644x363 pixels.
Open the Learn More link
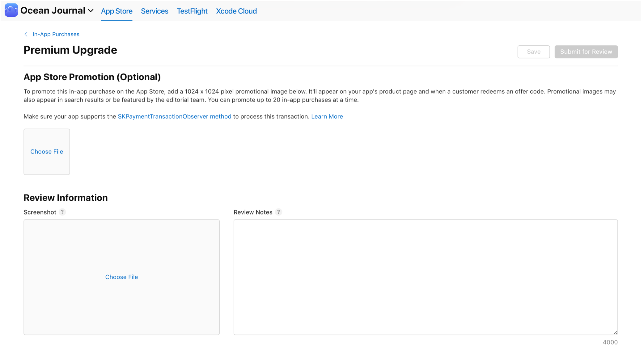pyautogui.click(x=327, y=116)
